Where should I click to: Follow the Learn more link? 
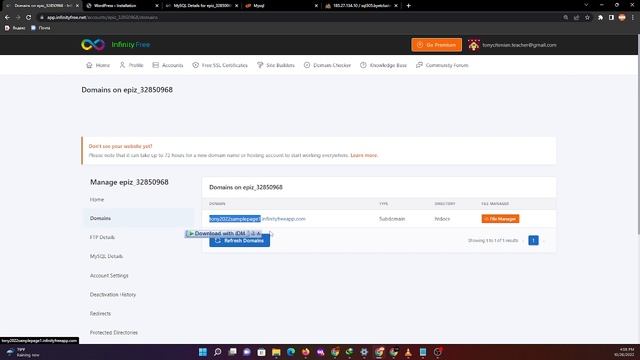click(364, 156)
